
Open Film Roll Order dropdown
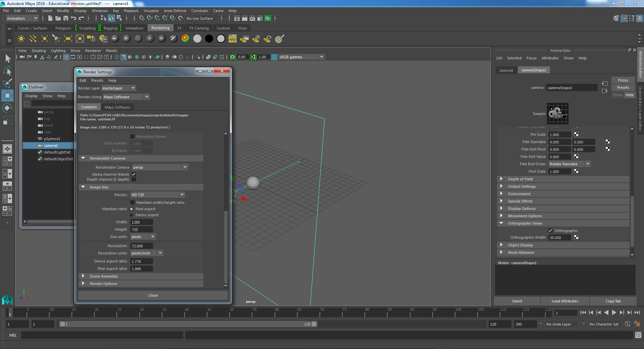pyautogui.click(x=570, y=164)
